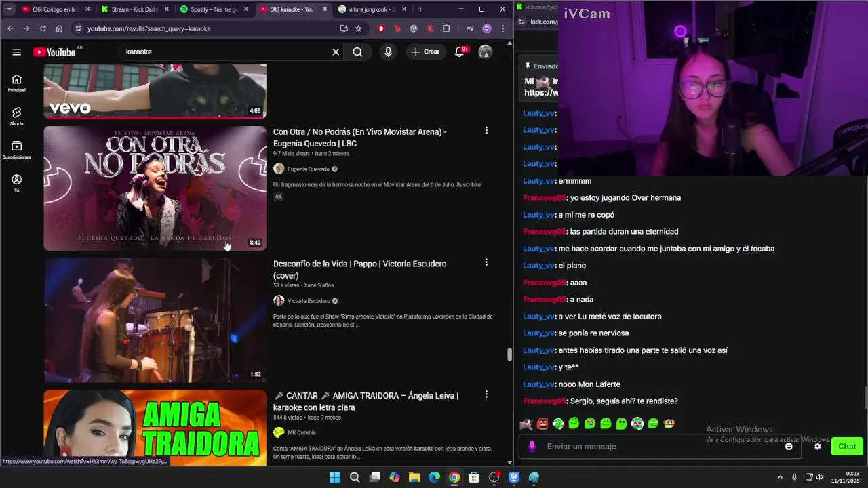Open the Desconfío de la Vida video title

point(359,270)
